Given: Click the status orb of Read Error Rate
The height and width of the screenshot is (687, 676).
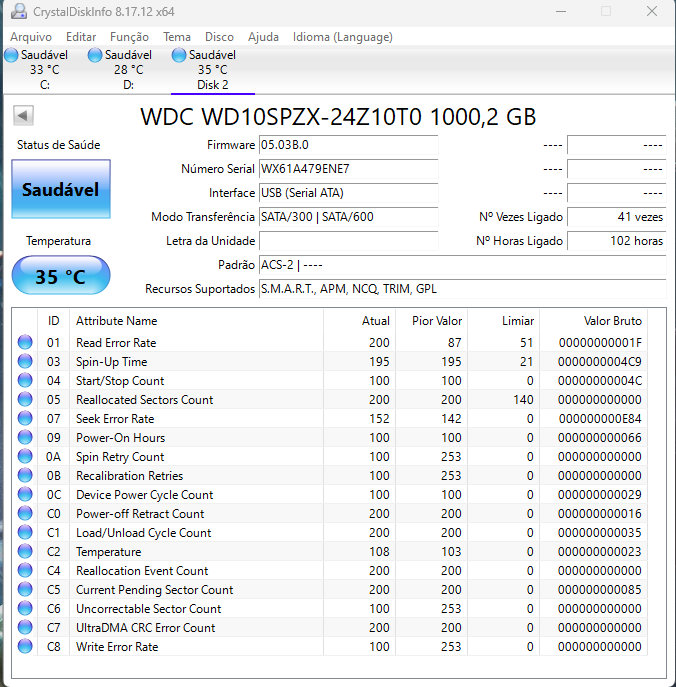Looking at the screenshot, I should (x=25, y=342).
